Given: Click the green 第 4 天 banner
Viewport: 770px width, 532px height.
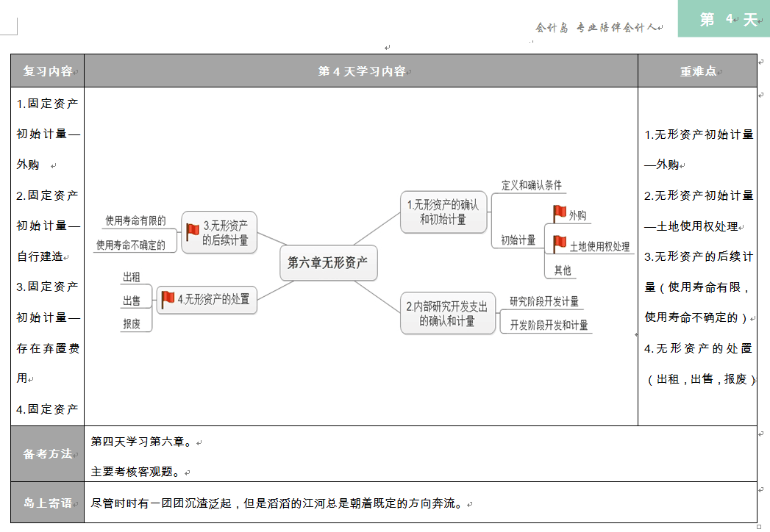Looking at the screenshot, I should coord(723,19).
